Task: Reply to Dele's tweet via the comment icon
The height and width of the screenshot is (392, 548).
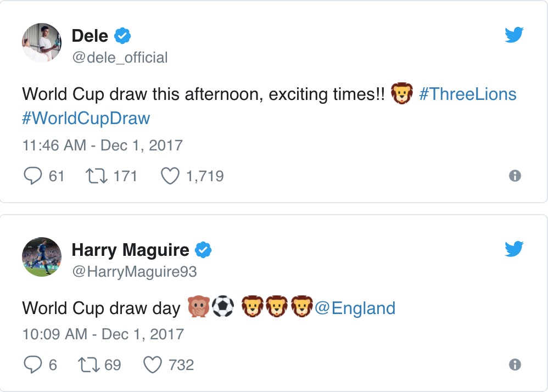Action: coord(33,176)
